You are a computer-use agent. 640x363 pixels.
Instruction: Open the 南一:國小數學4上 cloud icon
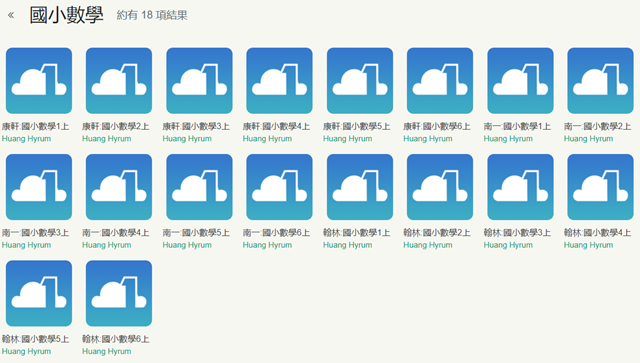coord(119,187)
